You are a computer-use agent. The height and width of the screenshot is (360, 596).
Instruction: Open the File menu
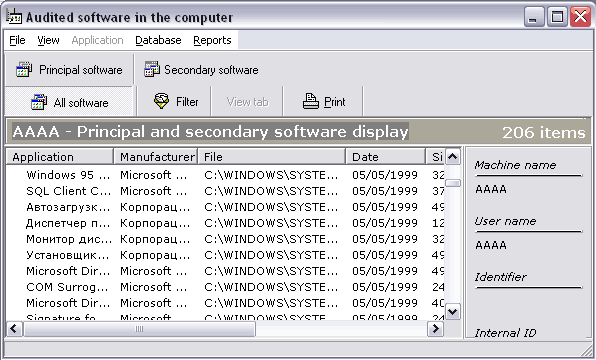point(17,40)
